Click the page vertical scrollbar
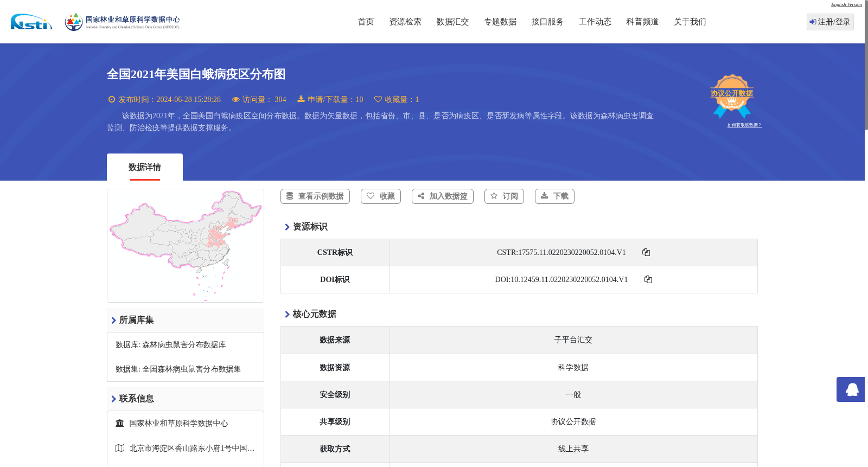 pyautogui.click(x=866, y=65)
